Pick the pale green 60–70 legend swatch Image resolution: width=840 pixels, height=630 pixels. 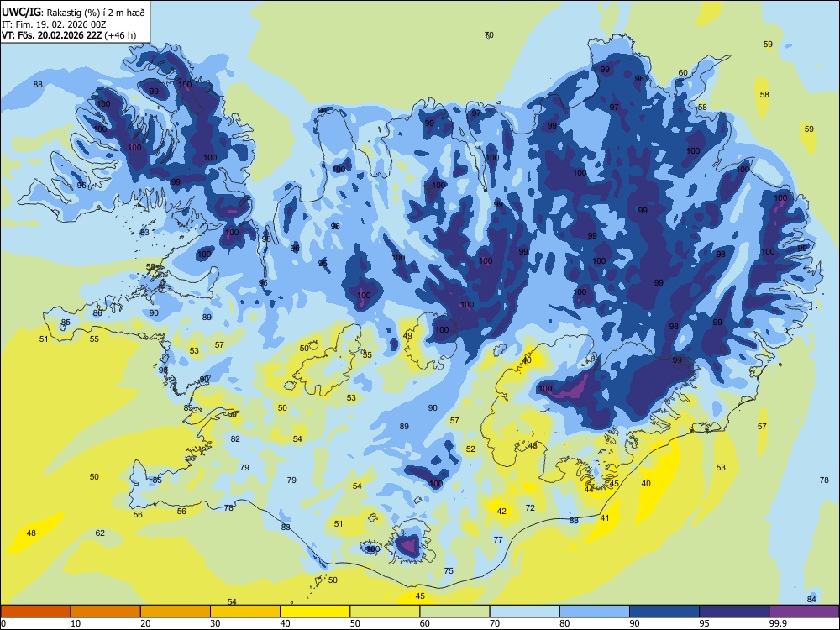454,612
